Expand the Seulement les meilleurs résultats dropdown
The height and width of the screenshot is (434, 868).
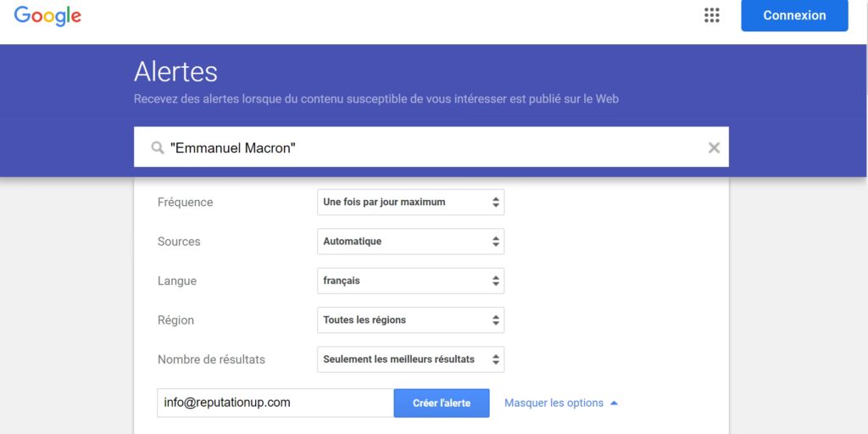(x=410, y=359)
